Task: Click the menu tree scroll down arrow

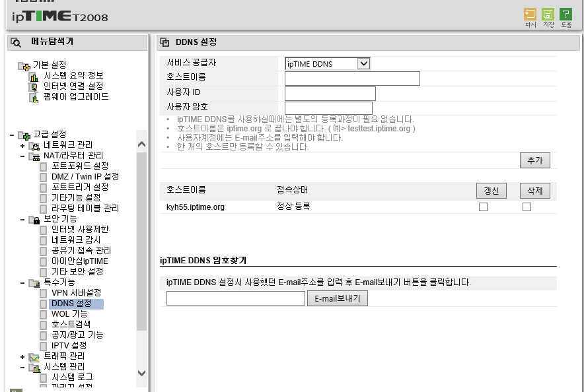Action: [141, 373]
